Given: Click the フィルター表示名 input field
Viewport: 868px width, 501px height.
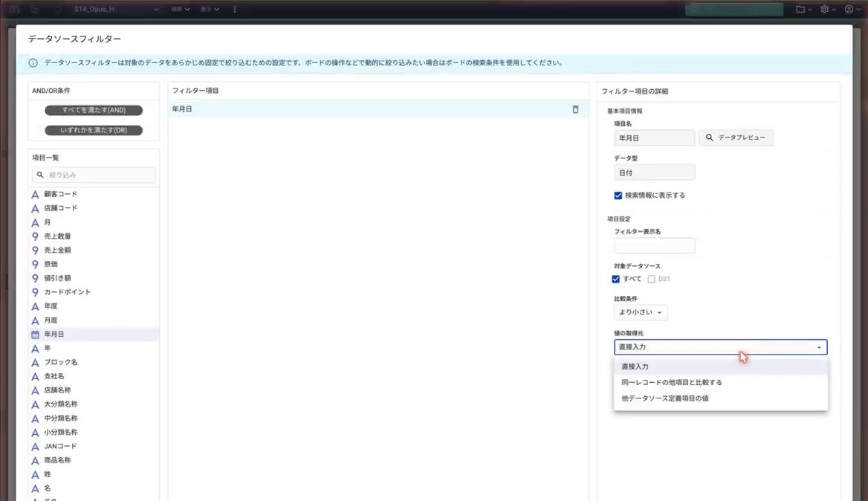Looking at the screenshot, I should pos(654,246).
